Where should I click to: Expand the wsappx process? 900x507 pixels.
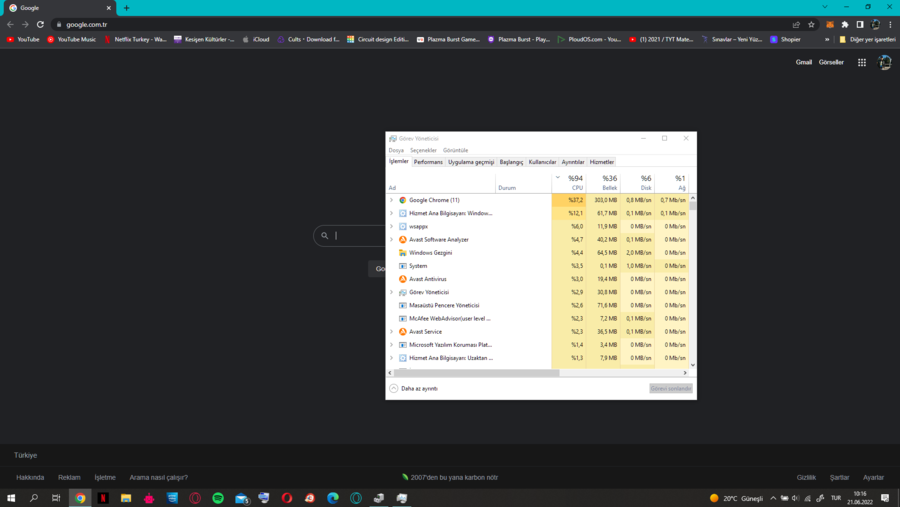[x=391, y=226]
